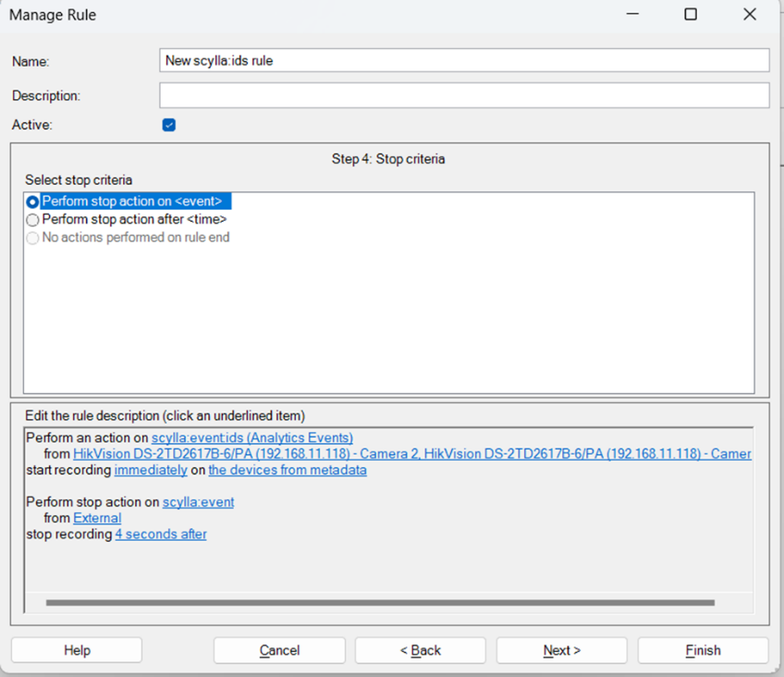Go back to the previous step
This screenshot has height=677, width=784.
(x=421, y=650)
